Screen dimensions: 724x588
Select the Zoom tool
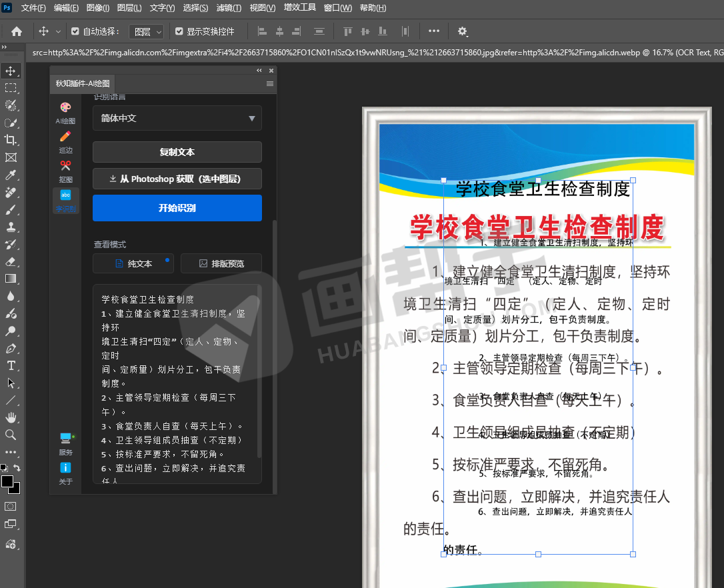pos(11,435)
